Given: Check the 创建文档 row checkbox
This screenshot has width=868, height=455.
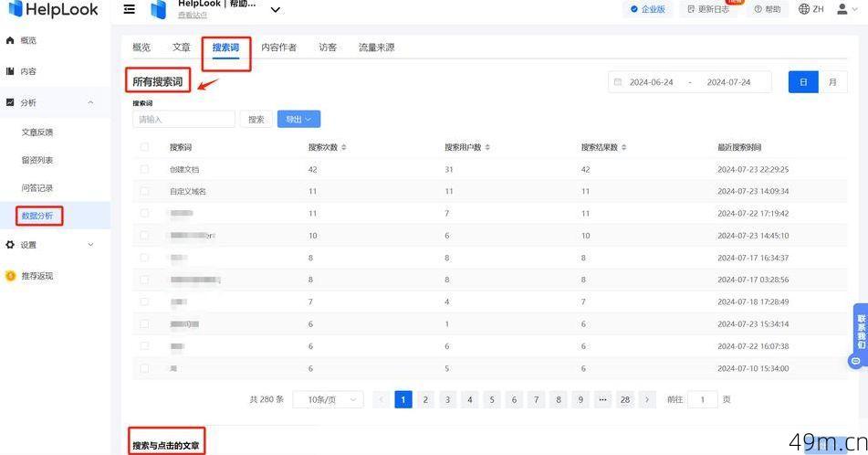Looking at the screenshot, I should [144, 170].
